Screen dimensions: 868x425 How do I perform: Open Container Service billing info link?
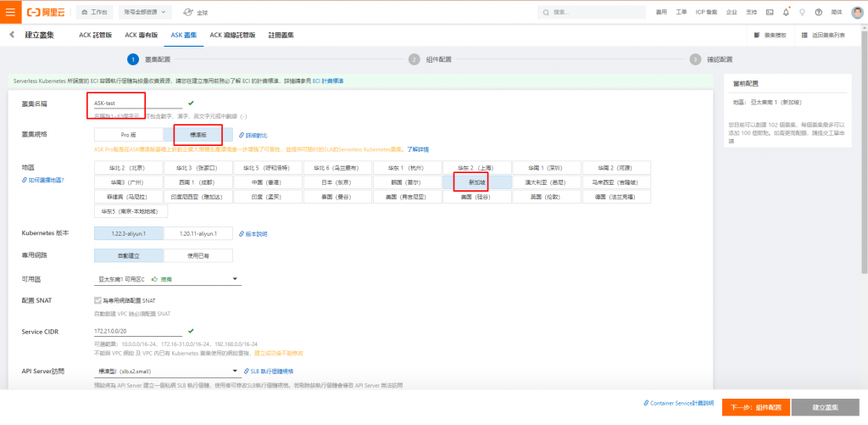[679, 404]
